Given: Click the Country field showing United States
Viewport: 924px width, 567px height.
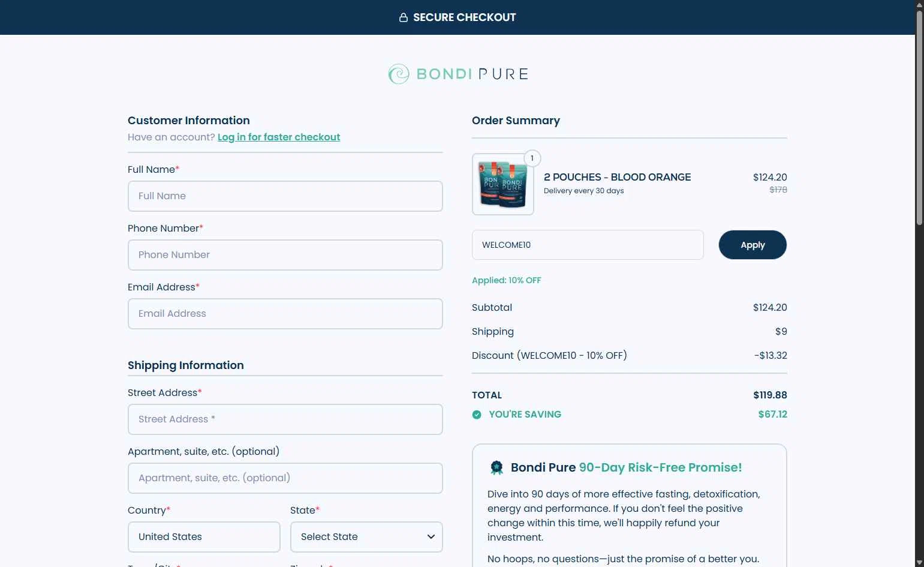Looking at the screenshot, I should 204,537.
